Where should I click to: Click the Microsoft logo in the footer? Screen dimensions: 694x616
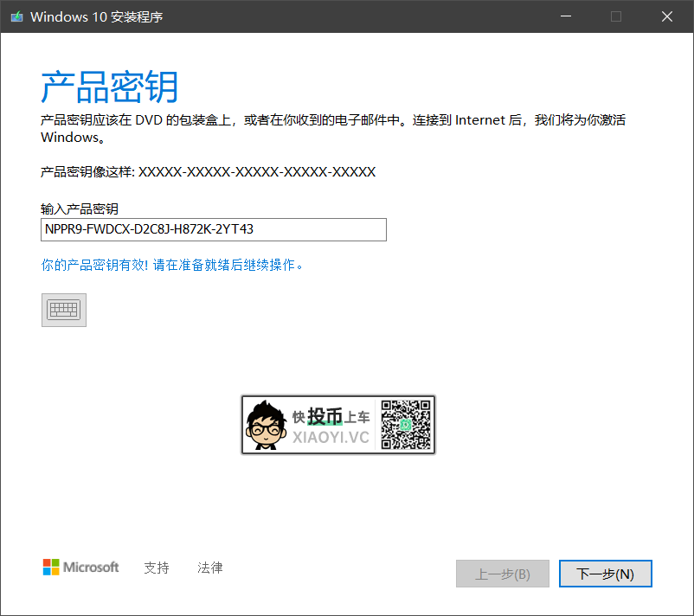pyautogui.click(x=80, y=567)
